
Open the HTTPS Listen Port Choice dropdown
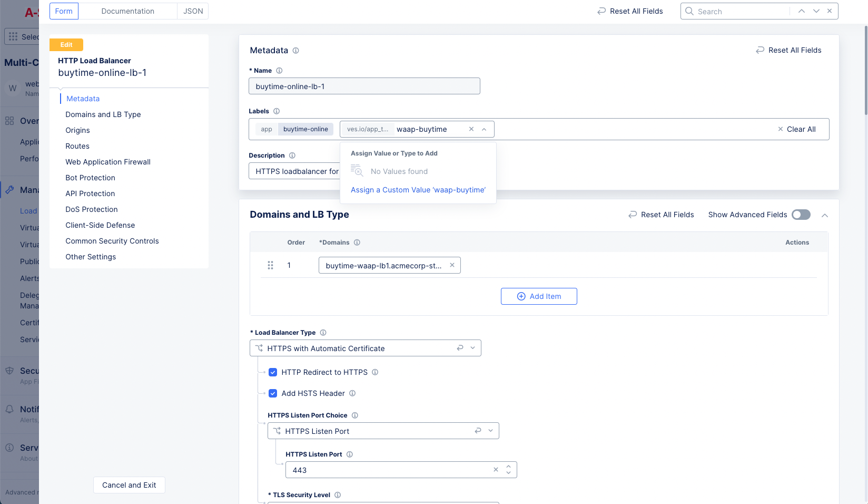[x=490, y=431]
